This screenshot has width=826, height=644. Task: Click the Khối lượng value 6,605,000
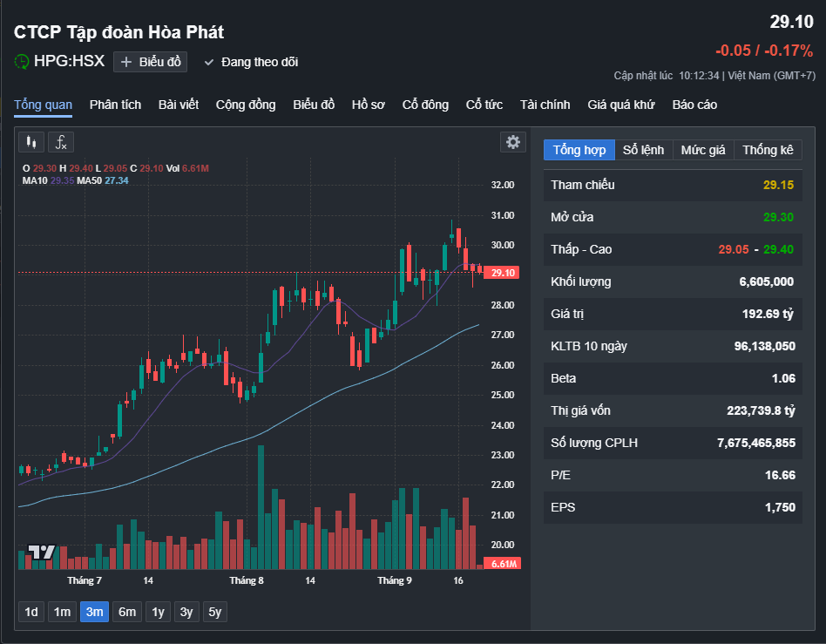tap(767, 282)
